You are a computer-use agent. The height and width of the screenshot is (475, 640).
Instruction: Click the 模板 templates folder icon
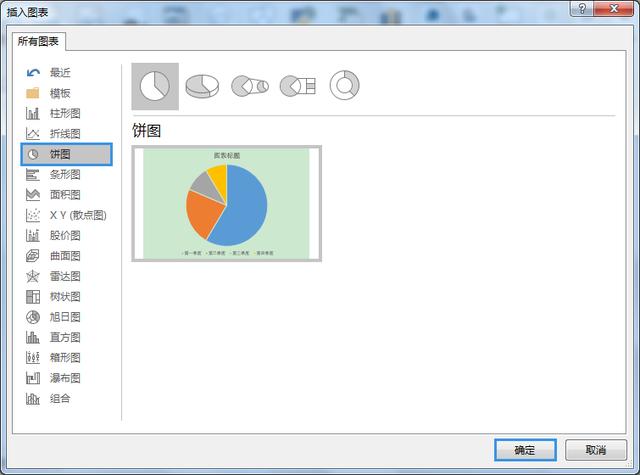coord(33,93)
